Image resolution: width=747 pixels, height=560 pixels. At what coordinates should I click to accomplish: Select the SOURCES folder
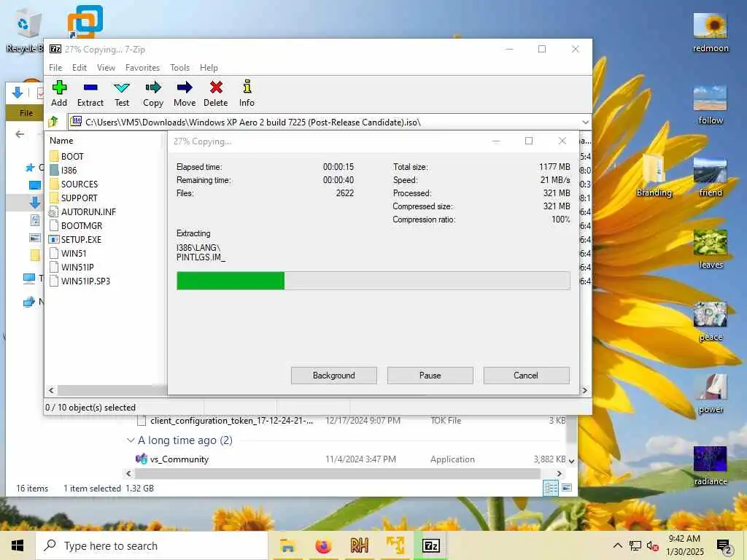pos(74,184)
